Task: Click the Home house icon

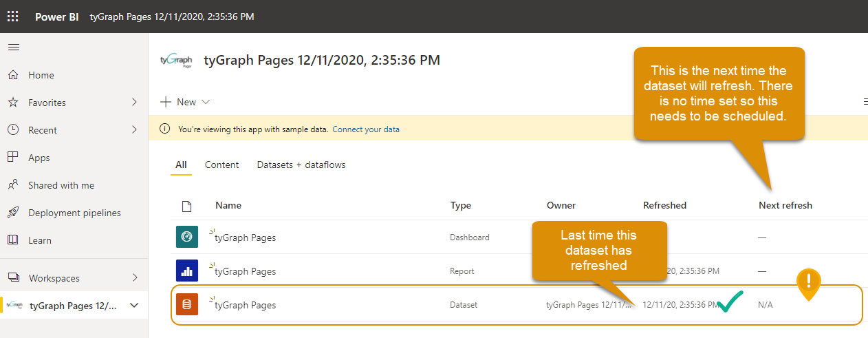Action: [13, 75]
